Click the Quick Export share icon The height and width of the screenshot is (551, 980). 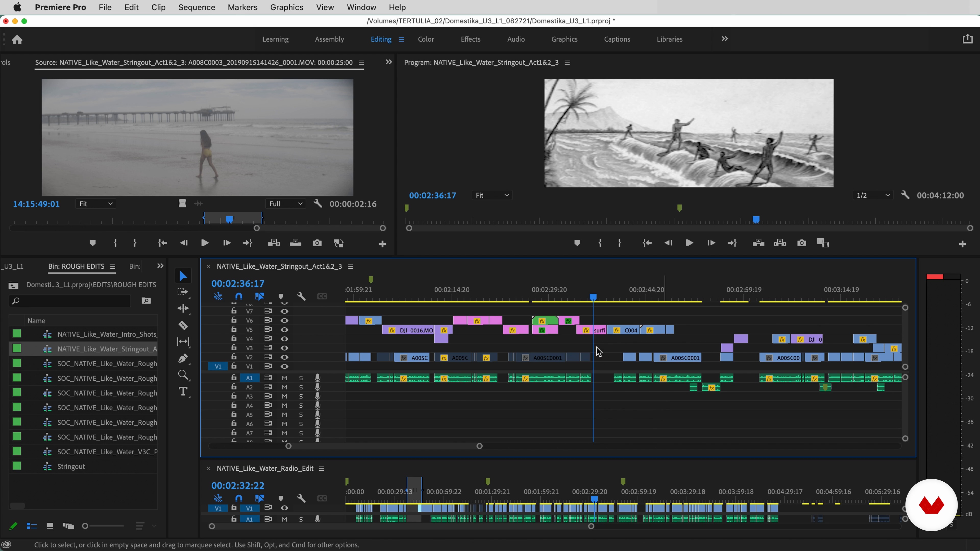tap(967, 39)
